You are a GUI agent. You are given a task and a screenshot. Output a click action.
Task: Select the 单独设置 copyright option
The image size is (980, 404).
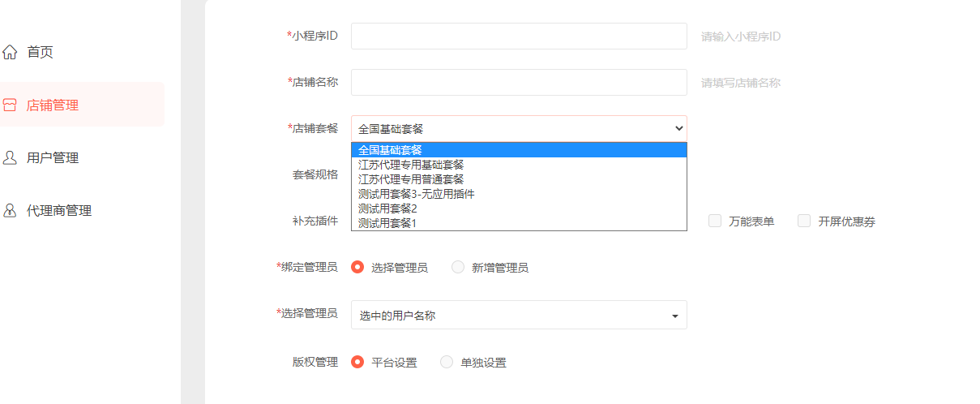[447, 362]
